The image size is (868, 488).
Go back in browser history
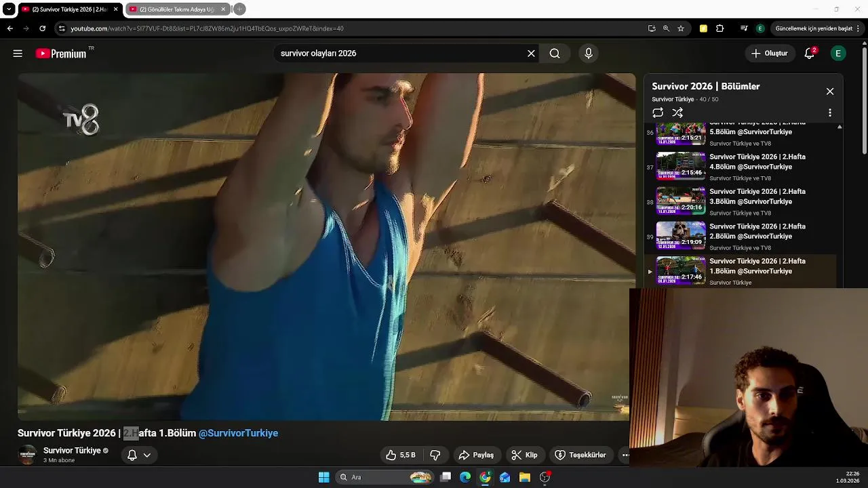(9, 28)
